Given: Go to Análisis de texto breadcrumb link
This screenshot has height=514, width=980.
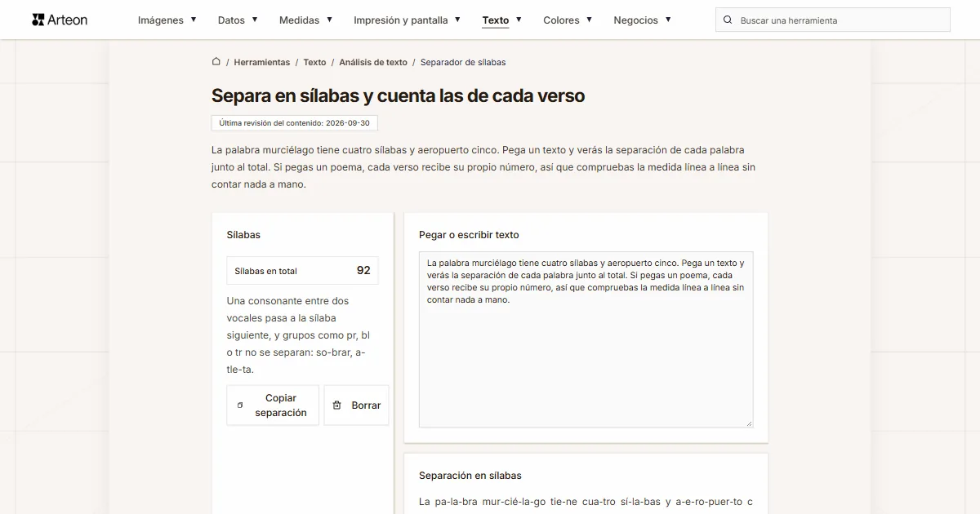Looking at the screenshot, I should click(373, 62).
